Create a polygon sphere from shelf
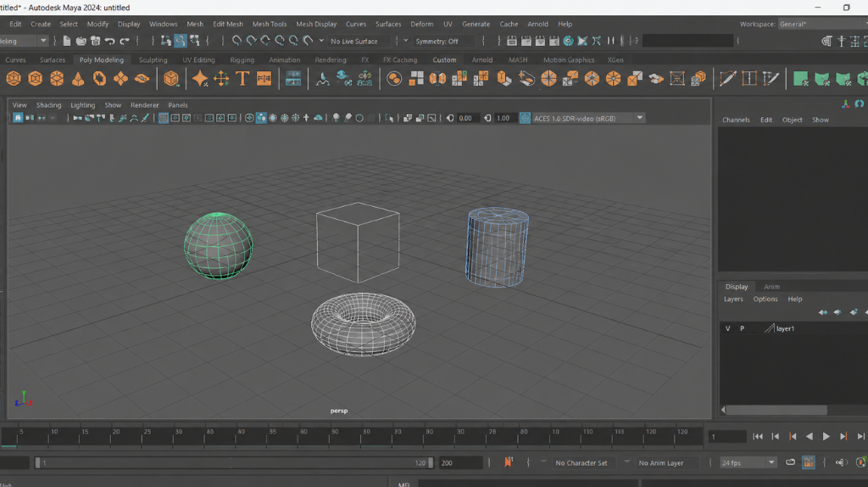Viewport: 868px width, 487px height. click(x=14, y=79)
